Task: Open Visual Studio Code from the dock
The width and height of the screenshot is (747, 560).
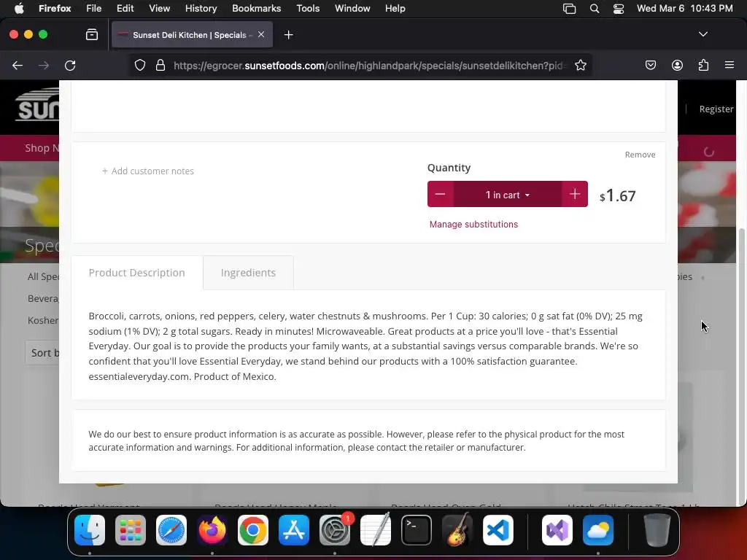Action: (498, 530)
